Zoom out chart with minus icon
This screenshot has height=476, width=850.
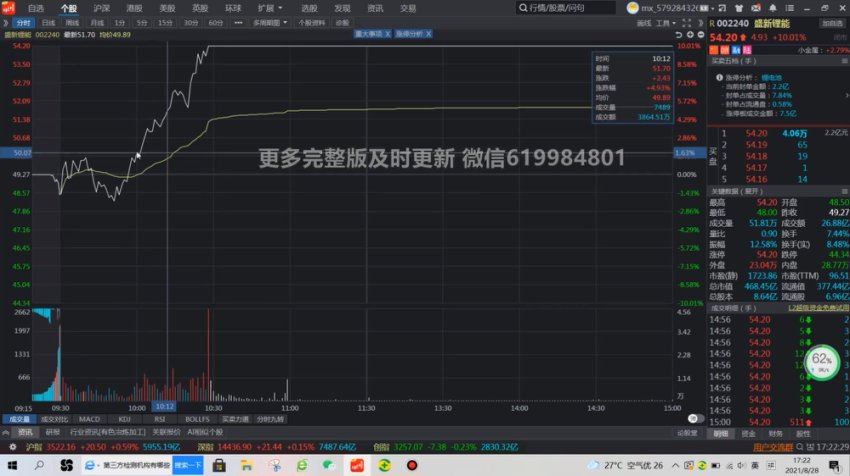tap(700, 34)
